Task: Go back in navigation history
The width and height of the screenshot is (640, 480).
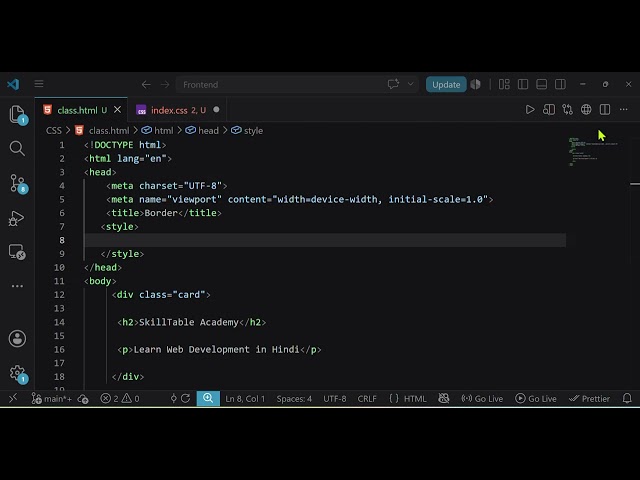Action: [146, 84]
